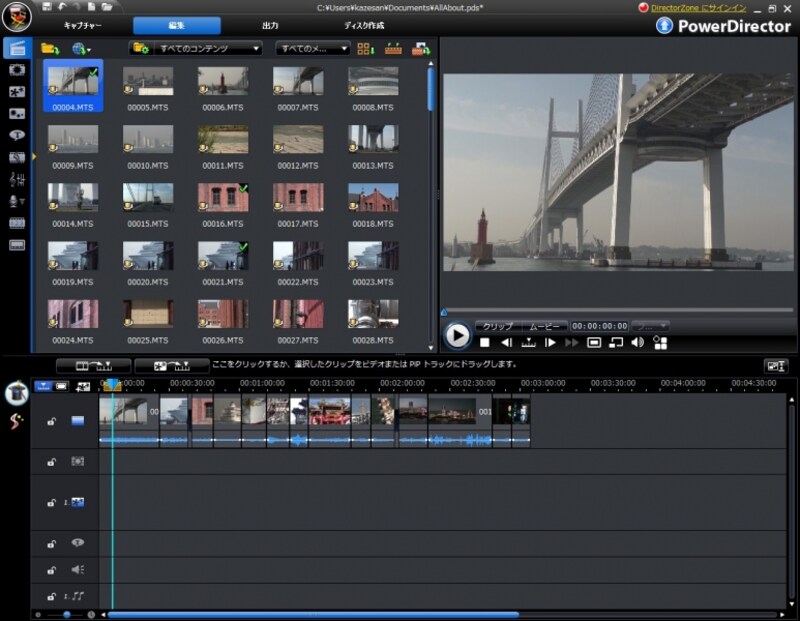Select the Magic wizard tool beside the timeline
The image size is (800, 621).
coord(16,392)
